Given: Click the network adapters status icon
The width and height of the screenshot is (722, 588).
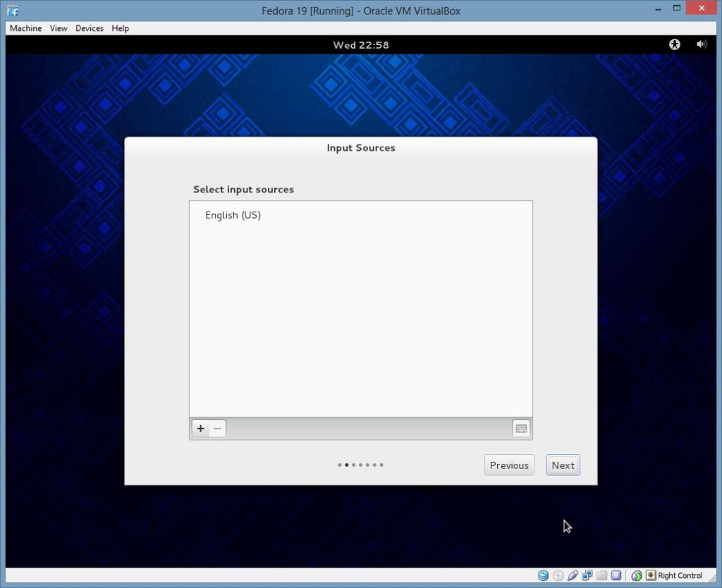Looking at the screenshot, I should click(x=587, y=575).
